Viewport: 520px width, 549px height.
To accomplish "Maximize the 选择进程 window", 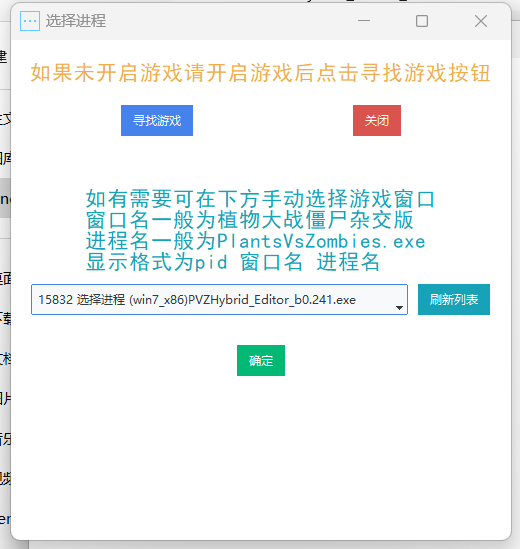I will 422,21.
